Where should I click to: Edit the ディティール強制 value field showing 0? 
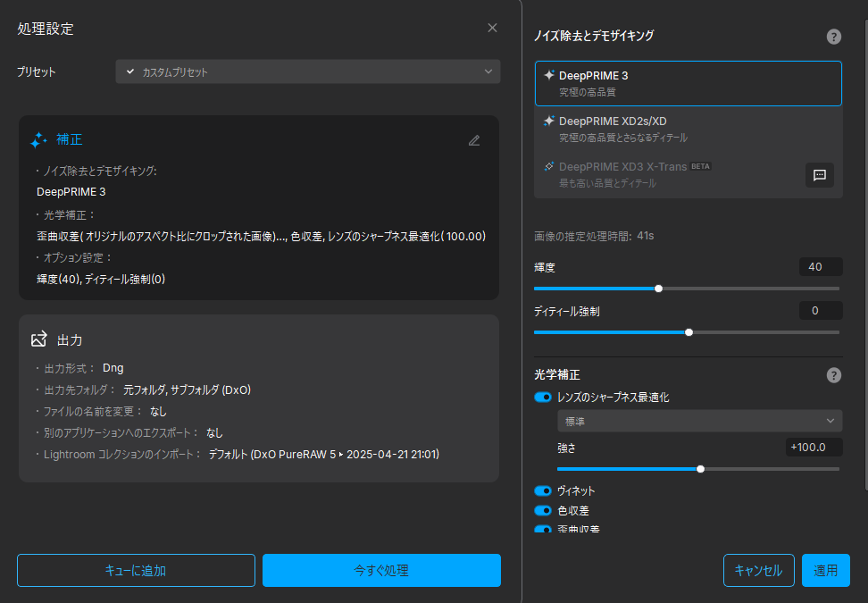[821, 311]
